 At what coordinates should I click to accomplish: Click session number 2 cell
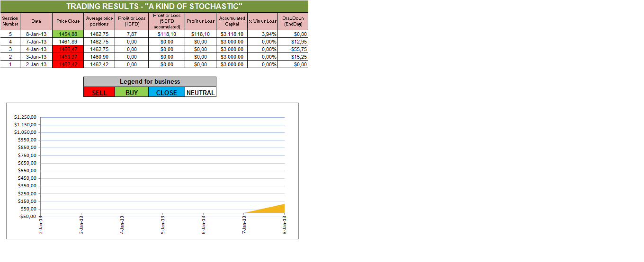click(10, 57)
